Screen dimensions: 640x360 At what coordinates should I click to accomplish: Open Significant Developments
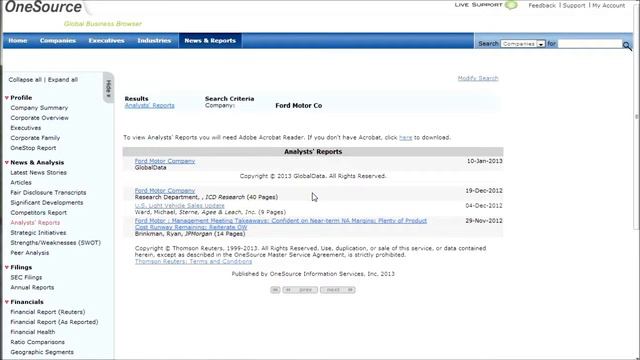47,202
